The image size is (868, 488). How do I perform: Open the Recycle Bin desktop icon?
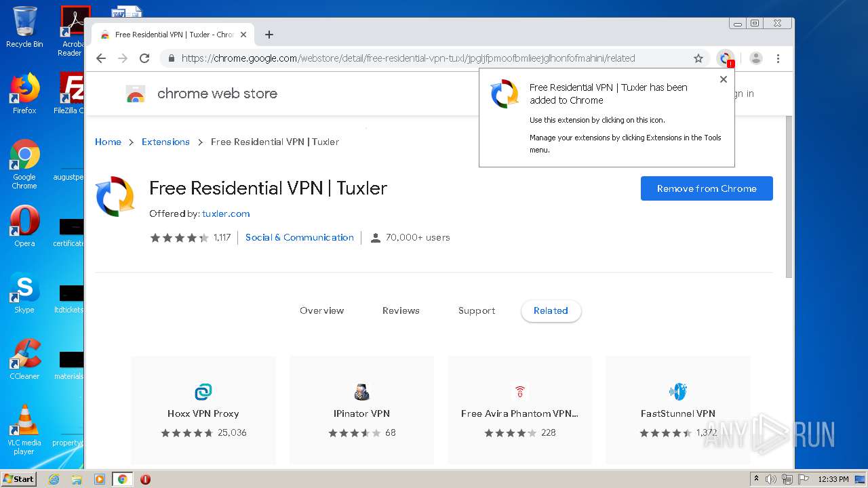(x=24, y=27)
